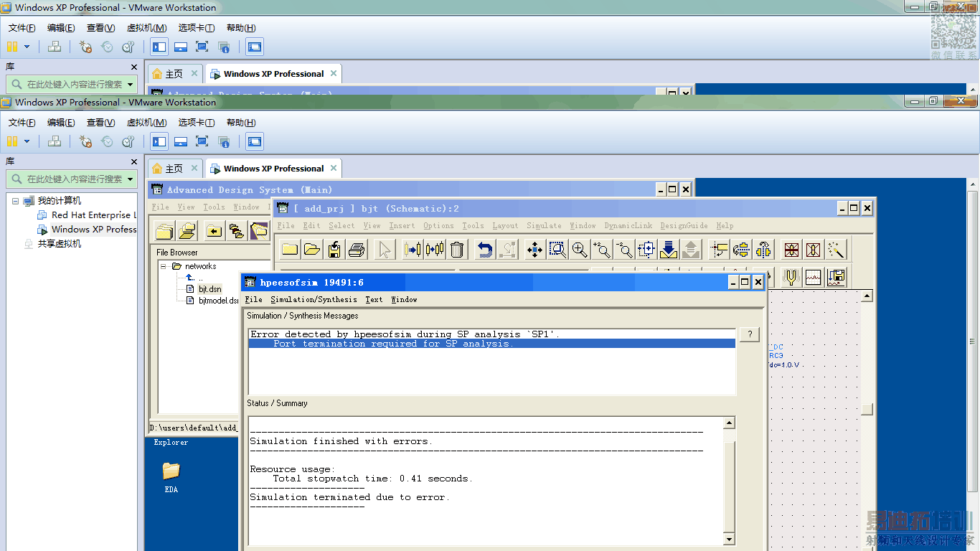Open Simulation/Synthesis menu in hpeesofsim window
Image resolution: width=980 pixels, height=551 pixels.
coord(314,300)
